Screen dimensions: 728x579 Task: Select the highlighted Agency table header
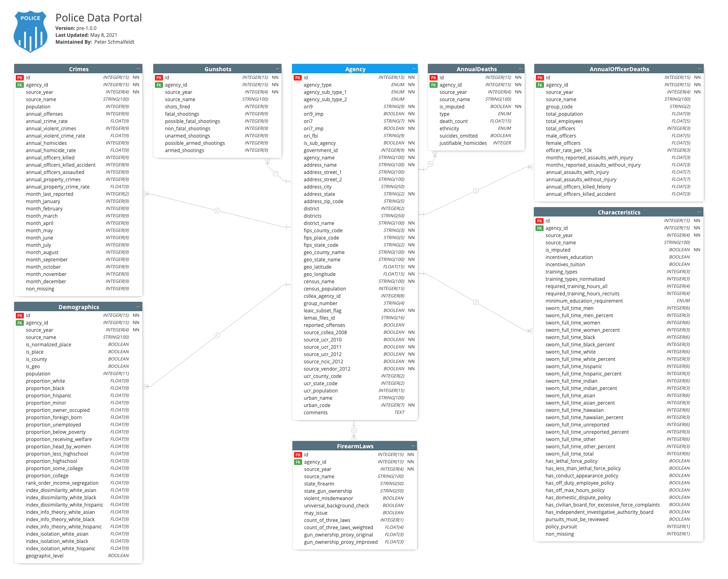pos(355,69)
